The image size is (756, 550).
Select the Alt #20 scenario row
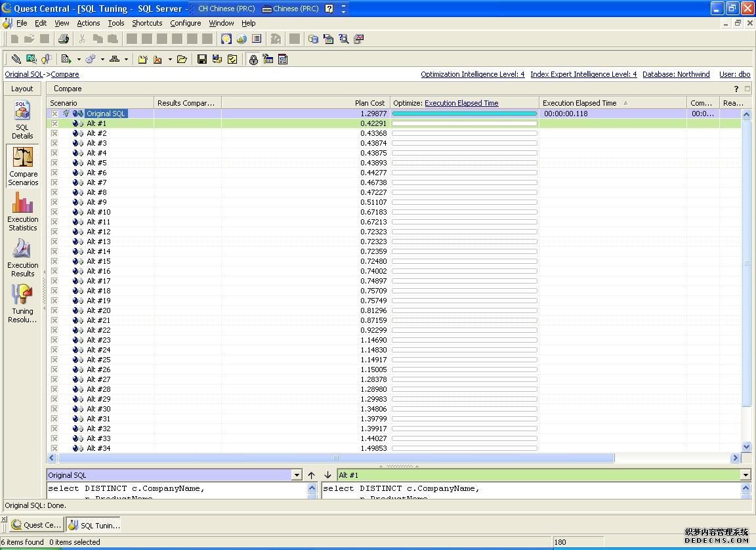[x=98, y=310]
